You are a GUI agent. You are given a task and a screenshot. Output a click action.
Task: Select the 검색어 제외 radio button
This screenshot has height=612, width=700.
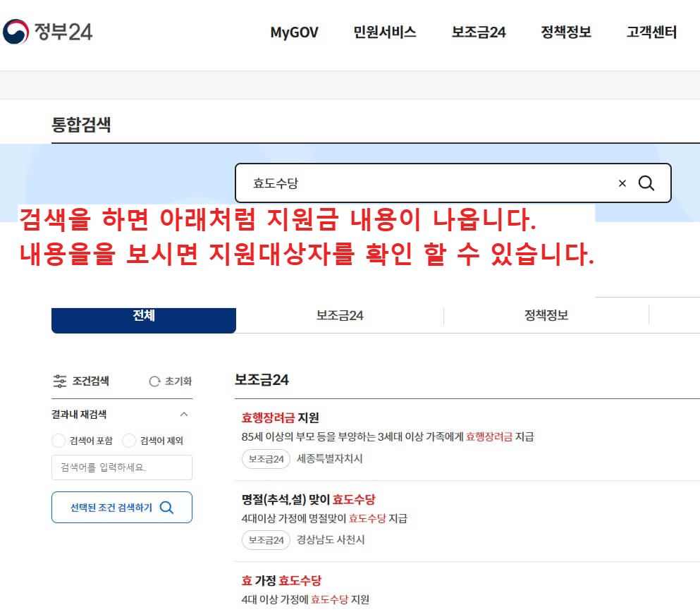pos(129,441)
